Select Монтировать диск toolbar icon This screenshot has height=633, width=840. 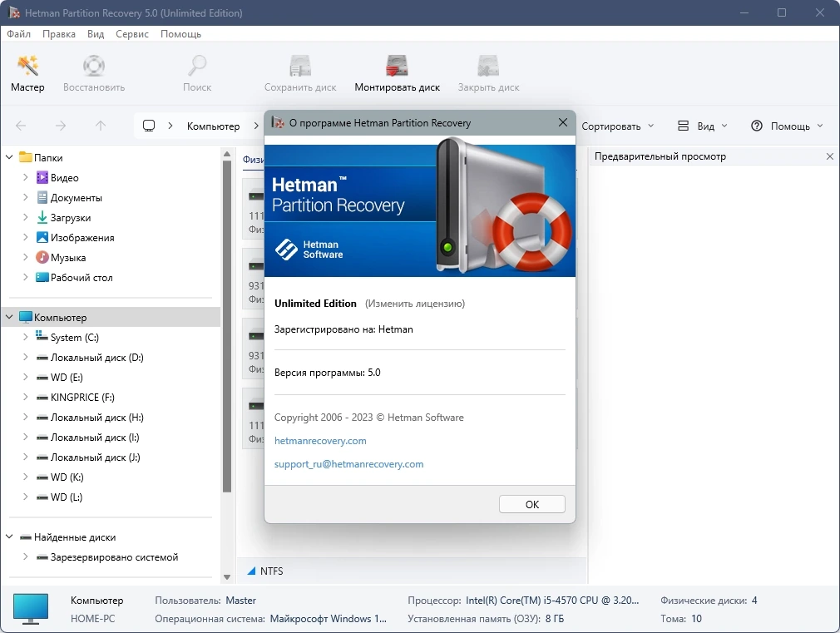397,67
